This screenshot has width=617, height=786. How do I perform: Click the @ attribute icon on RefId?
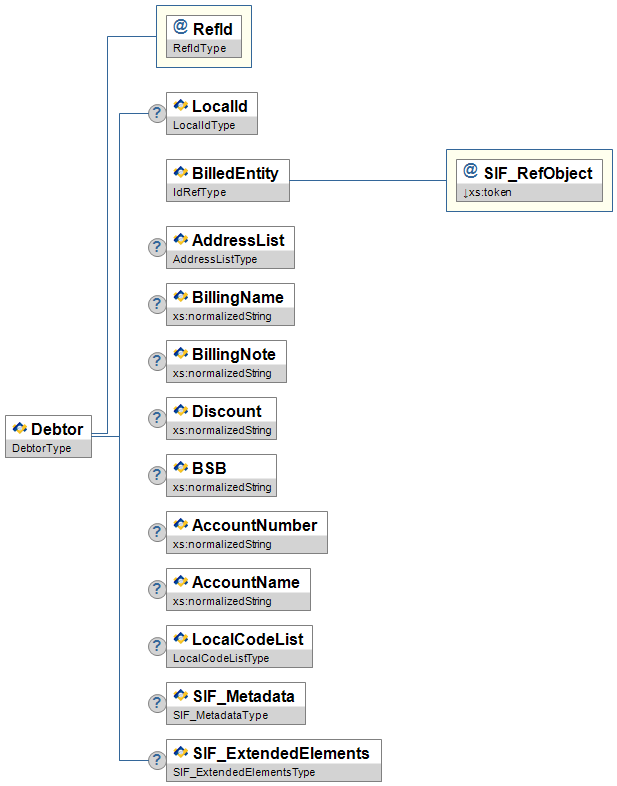tap(180, 28)
